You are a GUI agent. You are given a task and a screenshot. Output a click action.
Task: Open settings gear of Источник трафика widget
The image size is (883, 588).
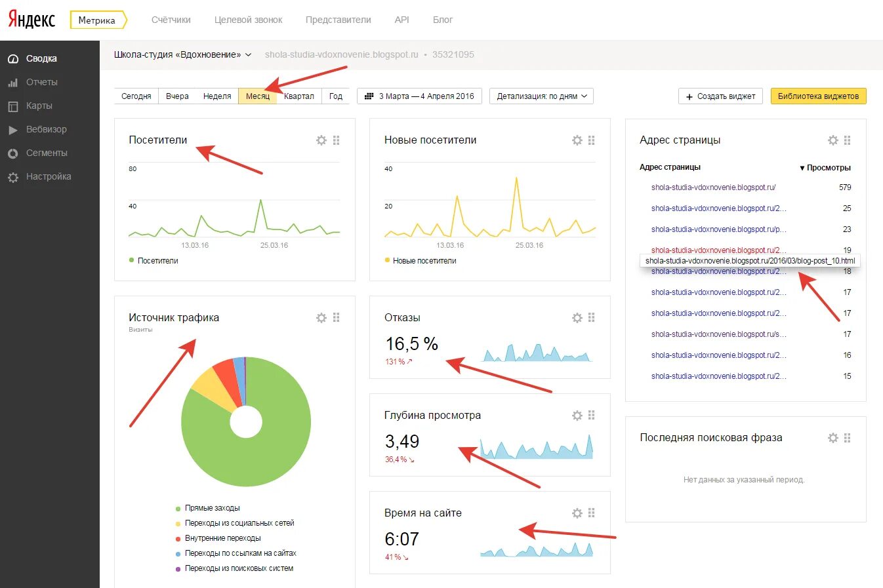(x=321, y=318)
